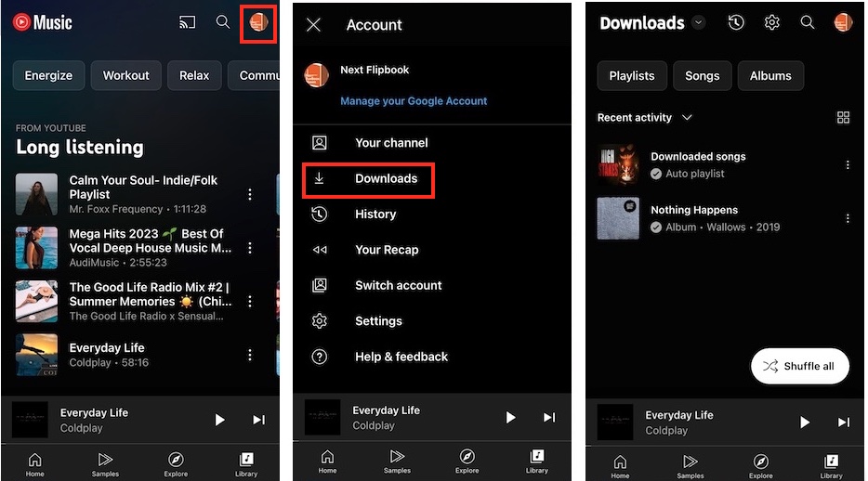Image resolution: width=868 pixels, height=481 pixels.
Task: Play mini player on Music home screen
Action: [219, 421]
